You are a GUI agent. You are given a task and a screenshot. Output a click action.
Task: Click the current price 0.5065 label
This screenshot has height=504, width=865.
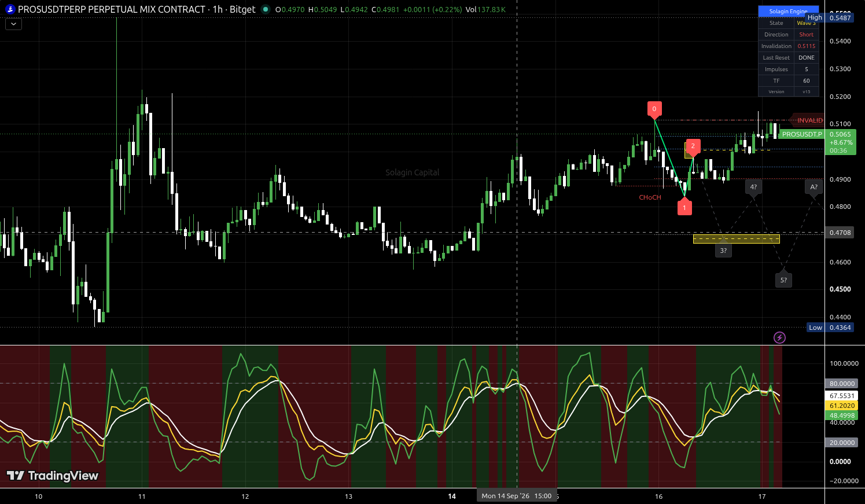click(x=840, y=134)
